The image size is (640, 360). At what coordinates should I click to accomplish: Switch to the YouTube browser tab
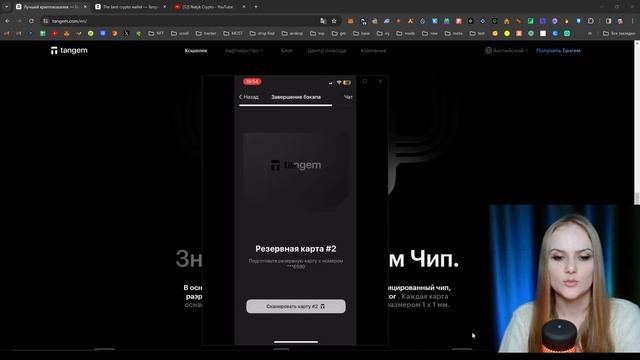pos(208,7)
